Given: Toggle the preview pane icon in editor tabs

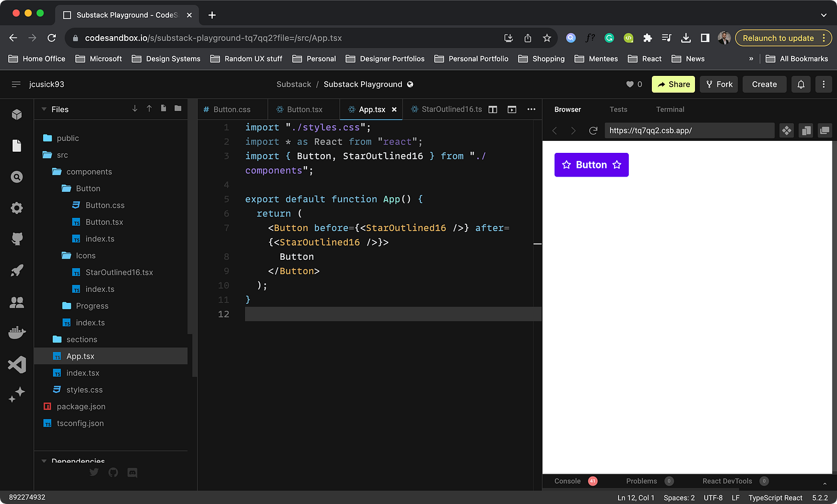Looking at the screenshot, I should [512, 109].
